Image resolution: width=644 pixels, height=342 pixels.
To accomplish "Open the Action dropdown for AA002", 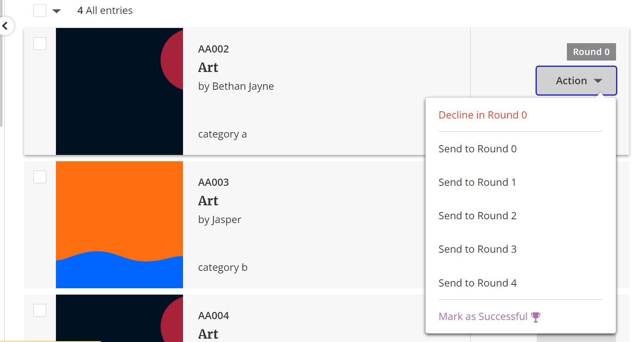I will (x=576, y=80).
